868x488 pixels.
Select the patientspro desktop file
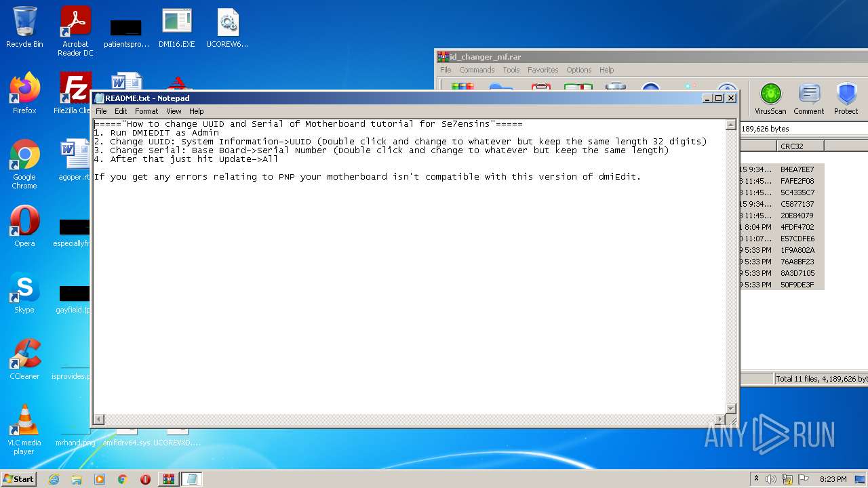coord(126,31)
